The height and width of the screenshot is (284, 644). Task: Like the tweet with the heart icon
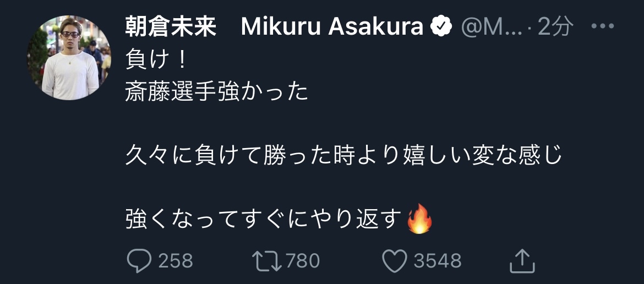(x=394, y=261)
